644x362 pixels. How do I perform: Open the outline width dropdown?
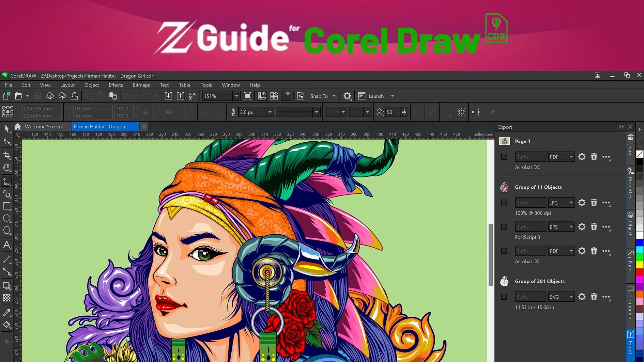point(270,112)
